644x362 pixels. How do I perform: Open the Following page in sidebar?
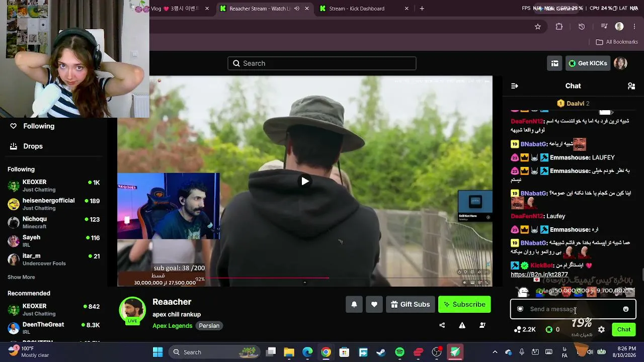tap(32, 126)
